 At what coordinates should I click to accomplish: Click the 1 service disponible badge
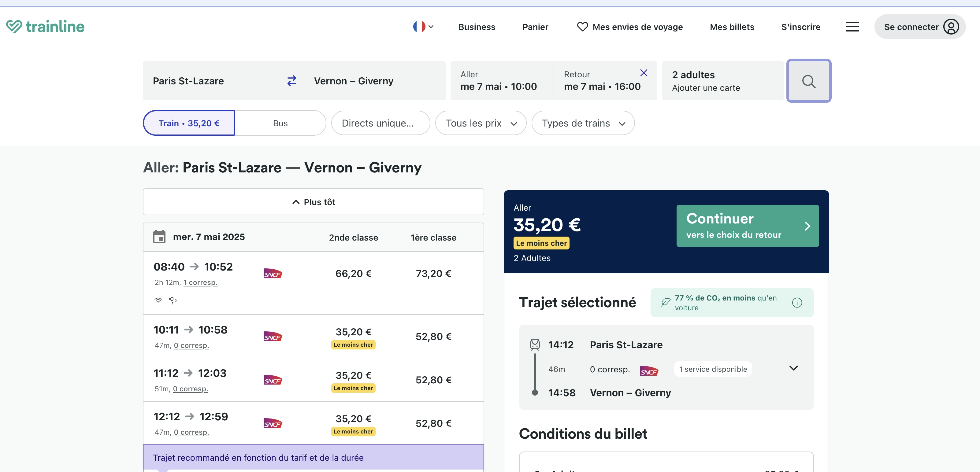tap(713, 369)
